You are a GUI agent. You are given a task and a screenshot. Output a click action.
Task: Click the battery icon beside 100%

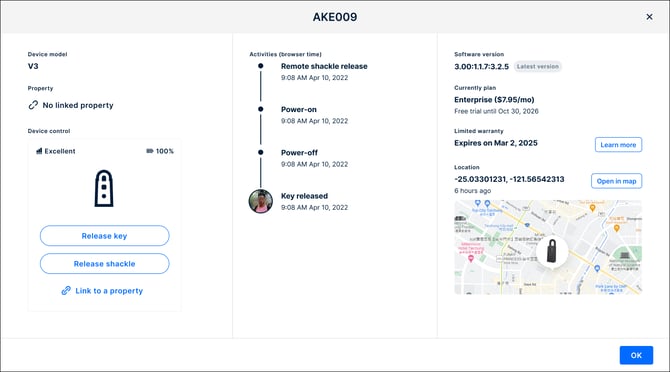click(x=150, y=151)
